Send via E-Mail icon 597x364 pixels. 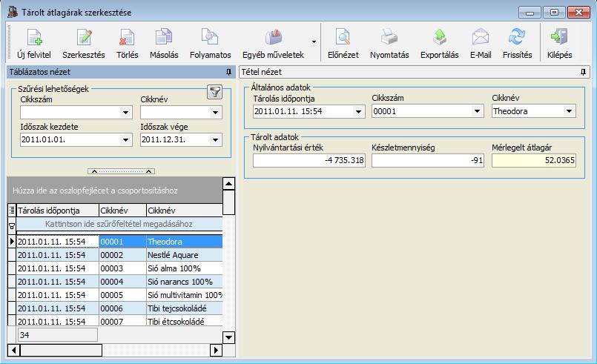click(x=481, y=37)
